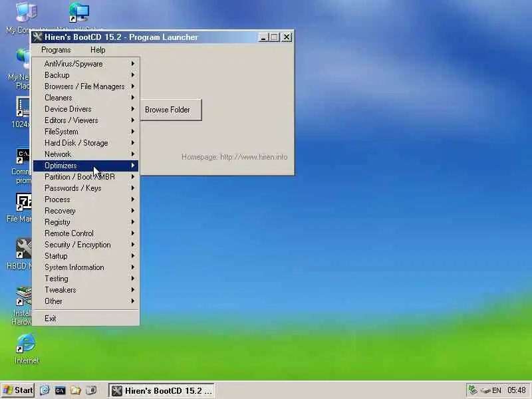Activate Hiren's BootCD taskbar button
Viewport: 532px width, 399px height.
[162, 390]
